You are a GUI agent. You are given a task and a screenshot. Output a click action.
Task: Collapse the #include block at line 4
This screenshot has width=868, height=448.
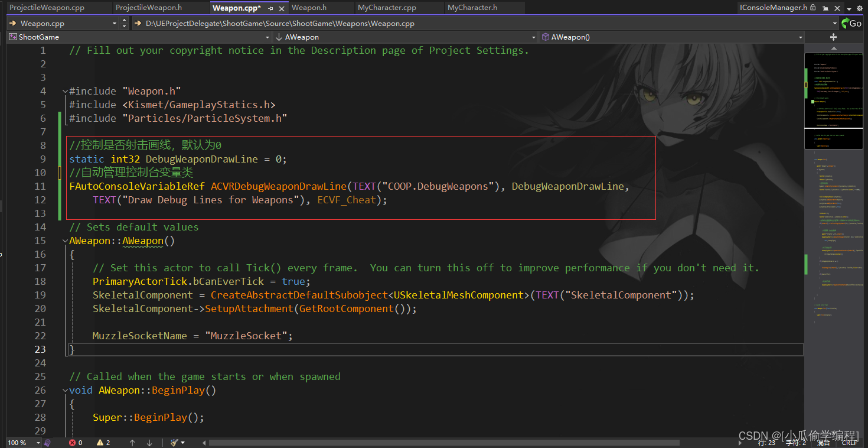64,91
